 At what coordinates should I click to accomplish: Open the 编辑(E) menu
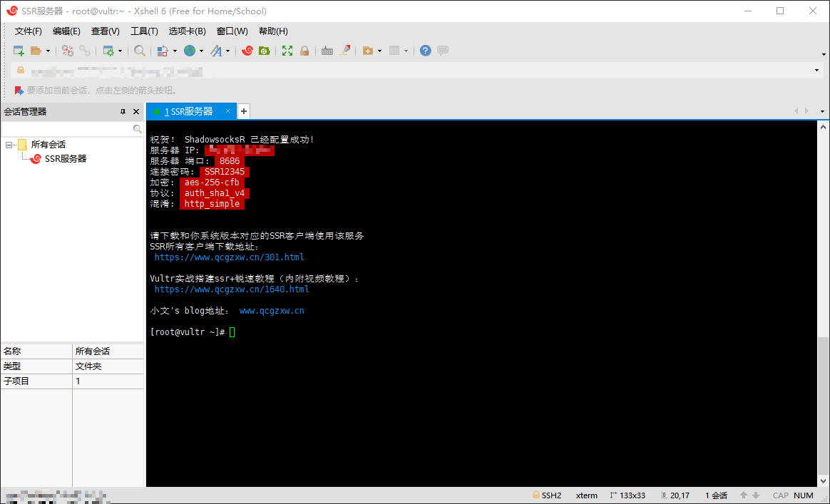pyautogui.click(x=67, y=31)
